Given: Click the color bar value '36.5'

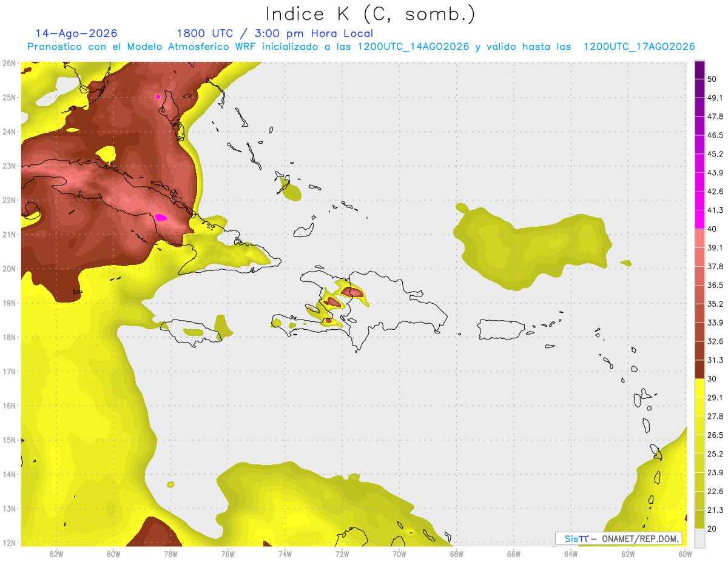Looking at the screenshot, I should (715, 285).
